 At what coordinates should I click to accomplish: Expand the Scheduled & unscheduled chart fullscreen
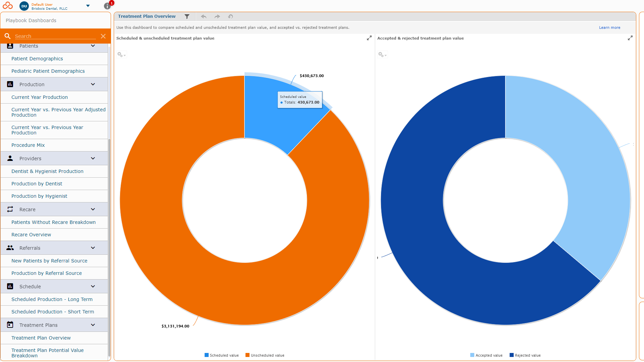coord(369,38)
